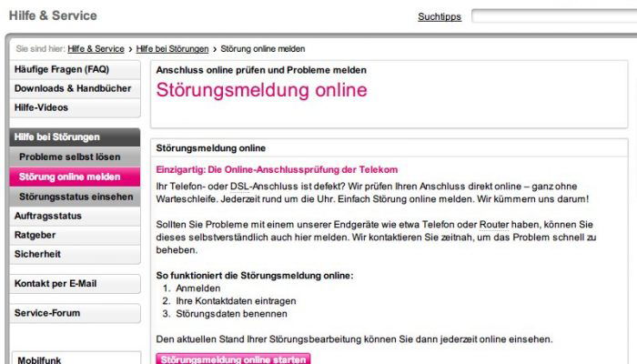This screenshot has height=364, width=637.
Task: Open the Suchtipps link
Action: click(x=440, y=16)
